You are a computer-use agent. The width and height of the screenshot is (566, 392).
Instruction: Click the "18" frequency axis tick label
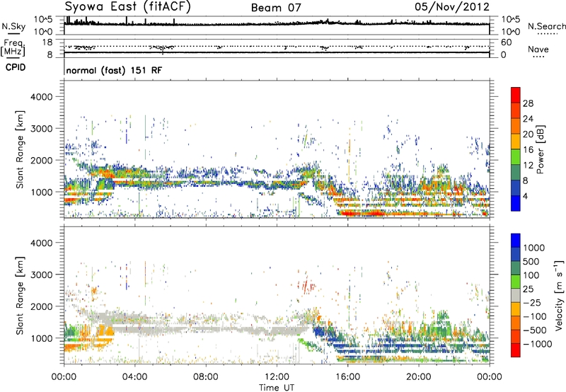[x=47, y=42]
